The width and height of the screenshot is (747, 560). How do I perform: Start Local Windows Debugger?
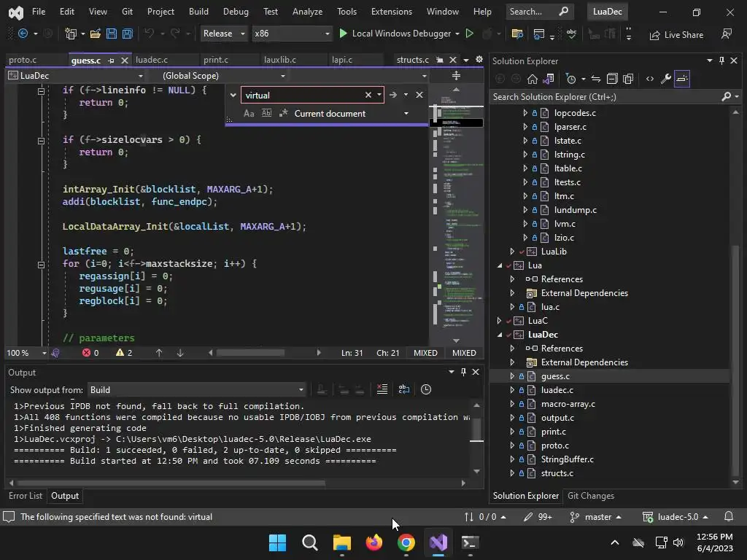click(x=395, y=34)
